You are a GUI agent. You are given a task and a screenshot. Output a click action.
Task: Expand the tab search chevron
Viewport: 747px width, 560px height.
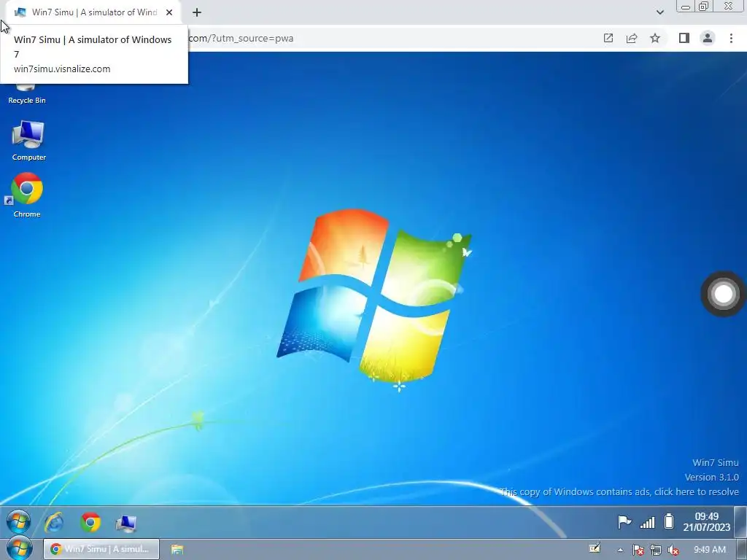coord(659,12)
